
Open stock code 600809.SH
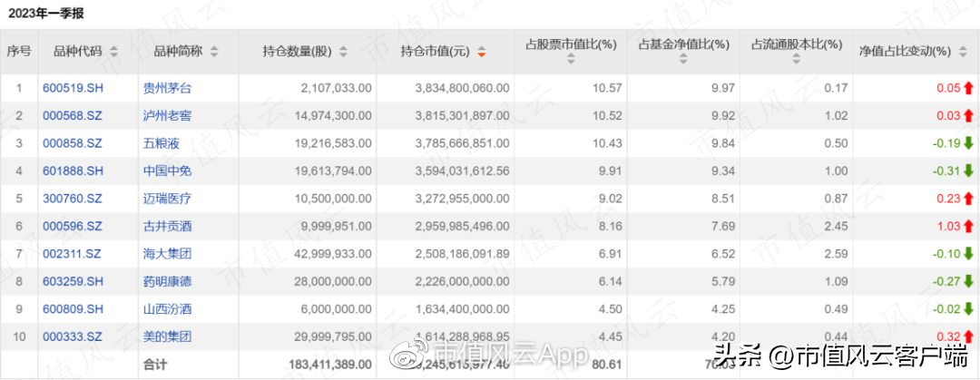pyautogui.click(x=73, y=309)
